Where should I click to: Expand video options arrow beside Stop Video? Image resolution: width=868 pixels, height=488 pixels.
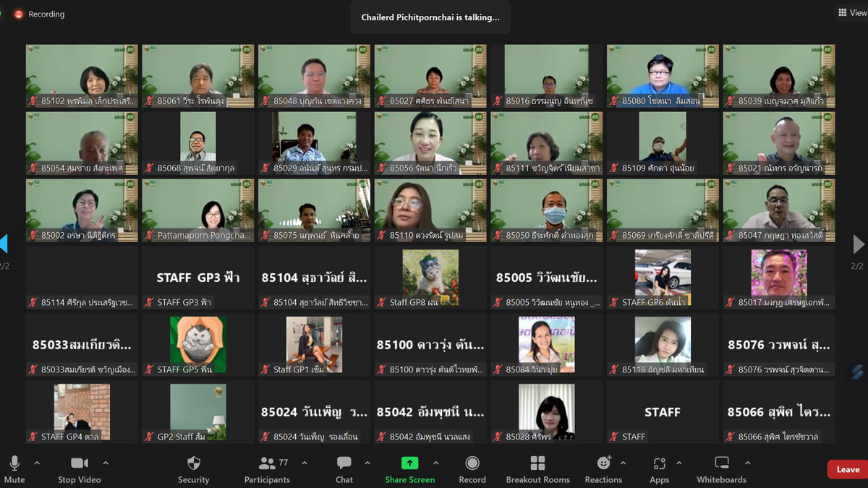pyautogui.click(x=106, y=463)
